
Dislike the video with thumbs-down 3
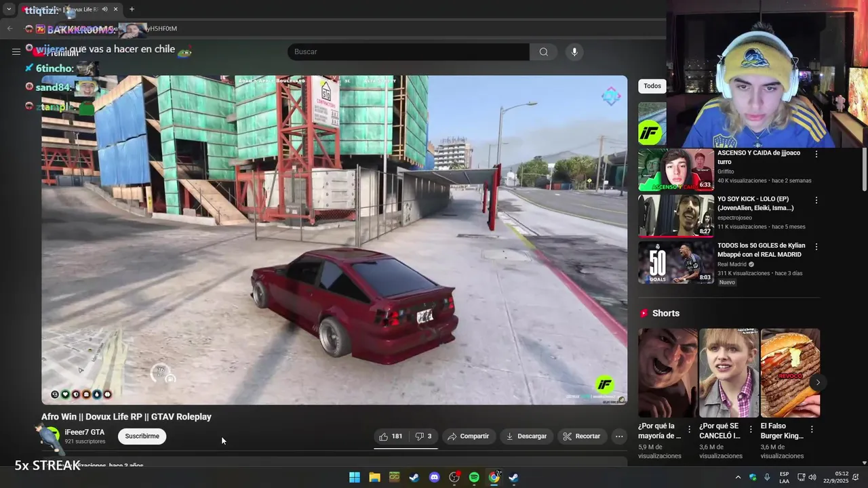tap(424, 436)
